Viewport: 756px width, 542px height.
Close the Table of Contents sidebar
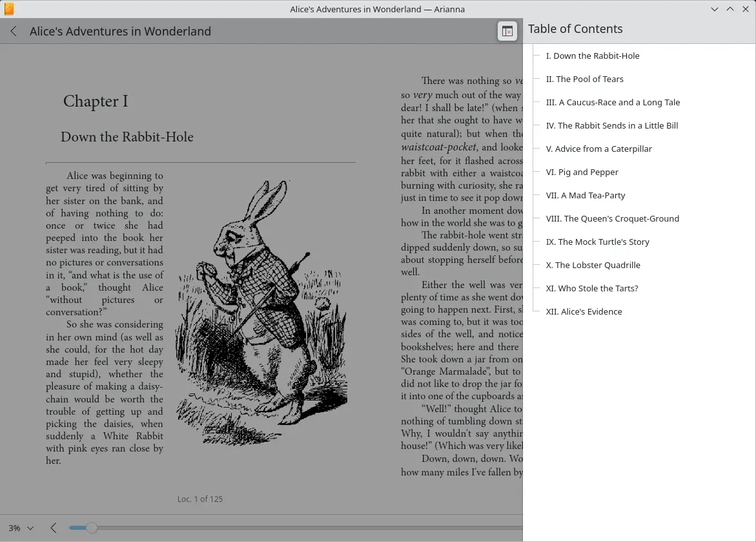(x=507, y=31)
